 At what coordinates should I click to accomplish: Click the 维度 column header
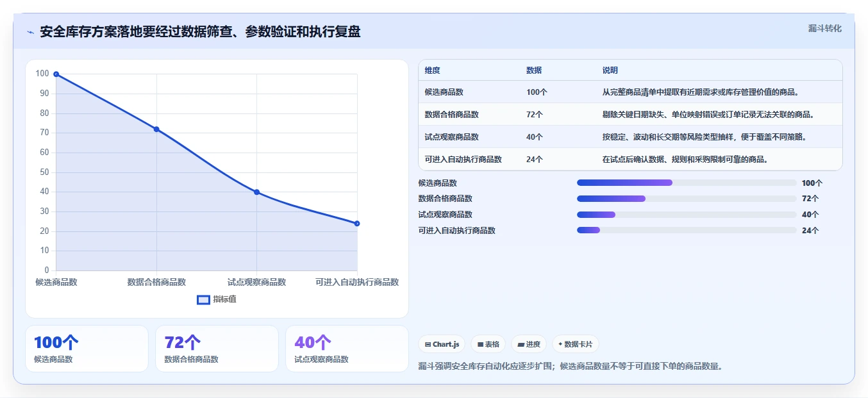coord(433,70)
